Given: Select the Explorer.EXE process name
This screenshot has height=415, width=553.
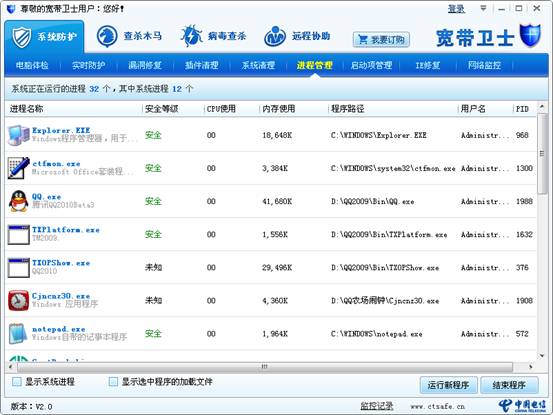Looking at the screenshot, I should click(x=61, y=130).
